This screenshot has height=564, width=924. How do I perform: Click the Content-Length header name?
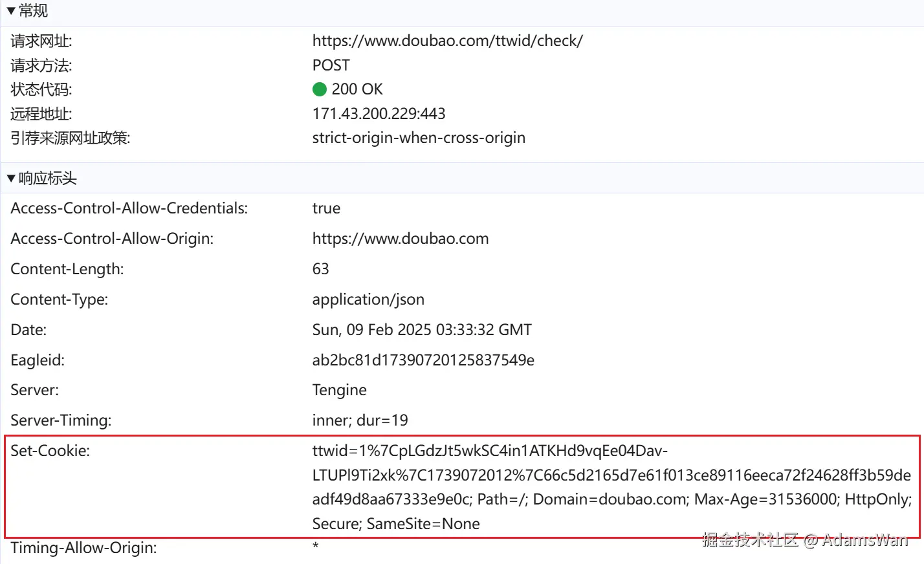point(67,269)
